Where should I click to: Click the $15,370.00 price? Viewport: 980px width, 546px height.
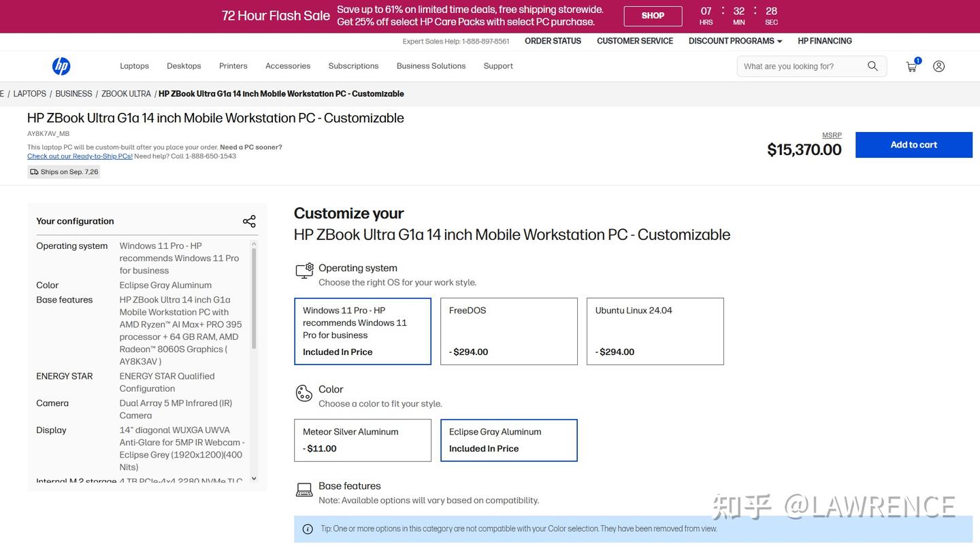click(804, 150)
